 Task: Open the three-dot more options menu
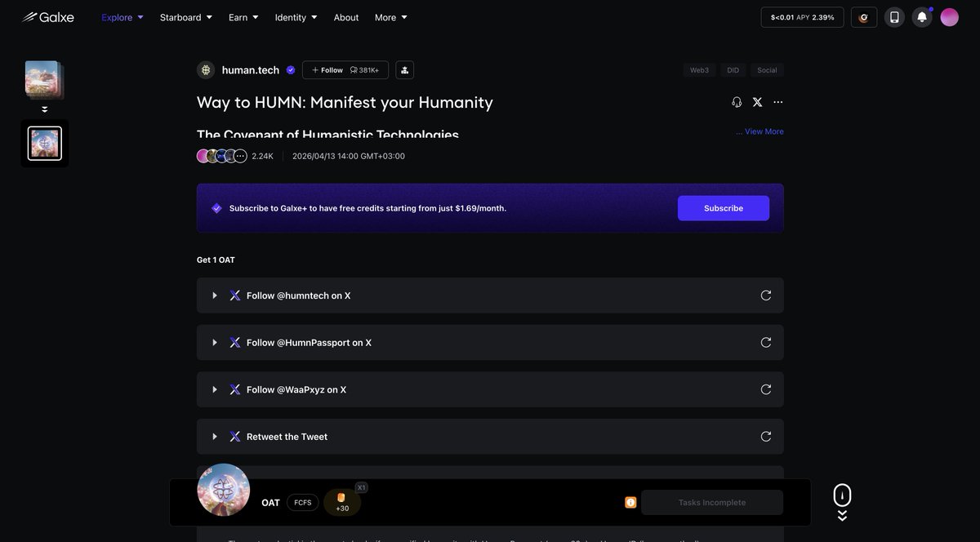coord(778,102)
